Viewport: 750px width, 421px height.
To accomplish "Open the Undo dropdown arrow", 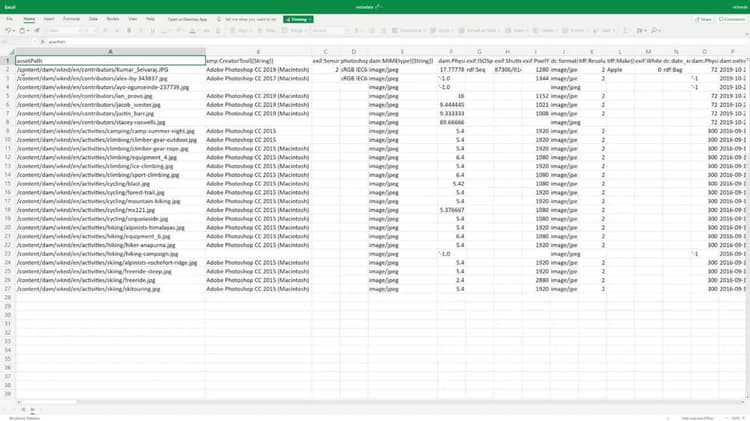I will pos(13,31).
